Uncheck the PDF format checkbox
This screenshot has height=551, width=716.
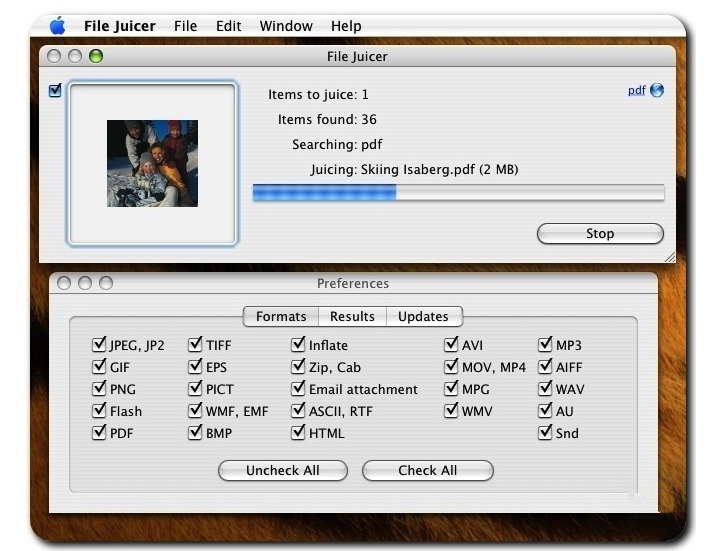[99, 432]
